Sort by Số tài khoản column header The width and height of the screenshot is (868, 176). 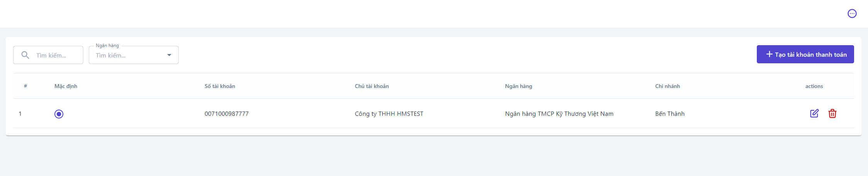tap(220, 86)
